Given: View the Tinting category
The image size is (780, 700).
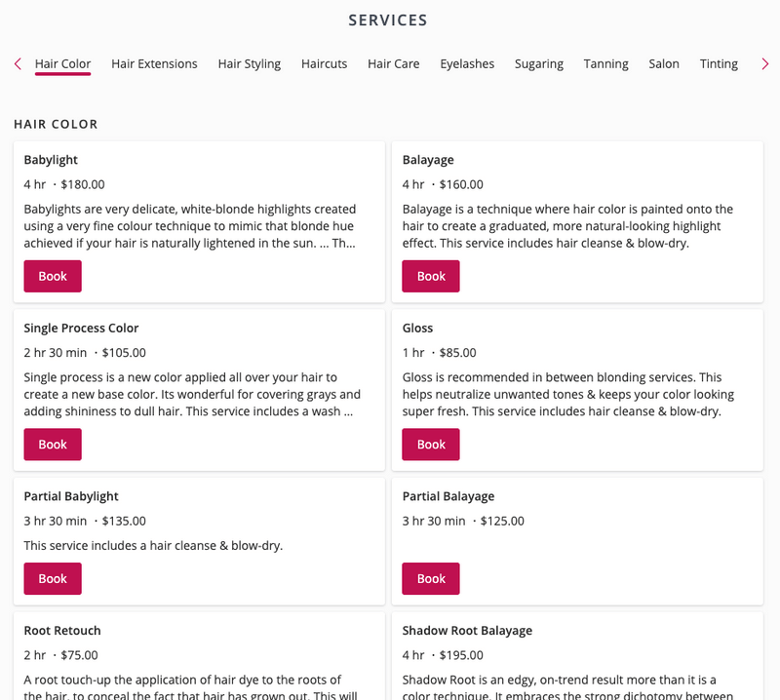Looking at the screenshot, I should 719,64.
